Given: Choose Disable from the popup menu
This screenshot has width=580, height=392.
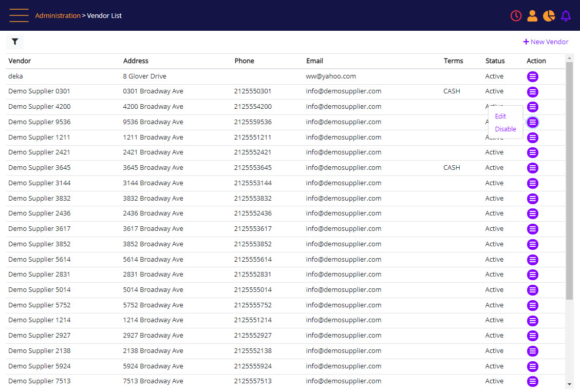Looking at the screenshot, I should (506, 129).
